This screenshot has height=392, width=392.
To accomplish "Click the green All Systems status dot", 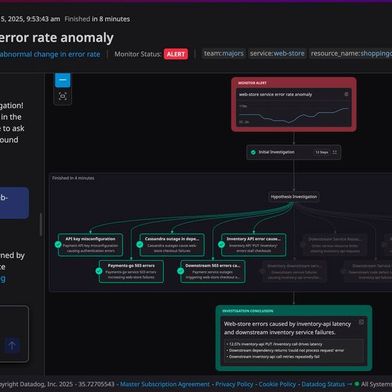I will tap(357, 384).
